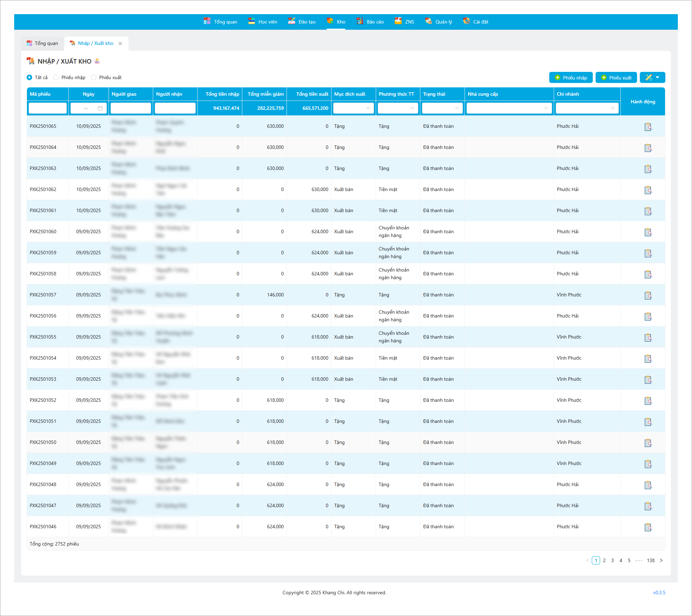This screenshot has height=616, width=692.
Task: Go to page 138 in pagination
Action: pyautogui.click(x=651, y=560)
